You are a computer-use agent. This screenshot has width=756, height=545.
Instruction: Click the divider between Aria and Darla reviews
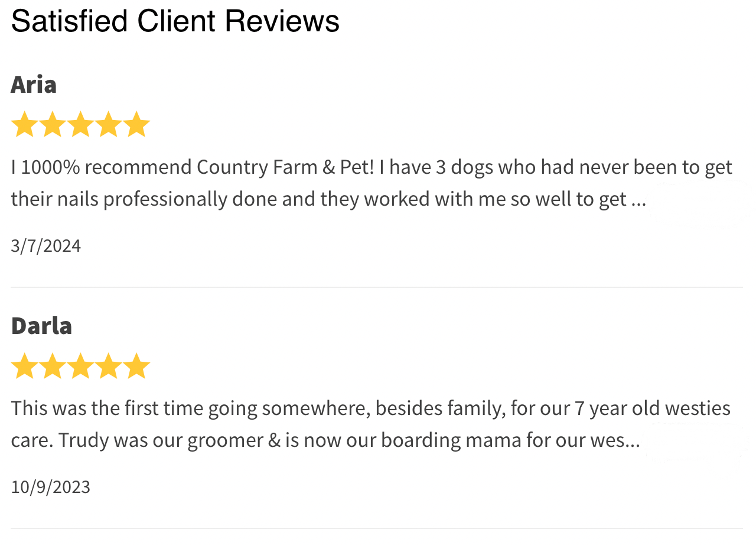[x=377, y=287]
